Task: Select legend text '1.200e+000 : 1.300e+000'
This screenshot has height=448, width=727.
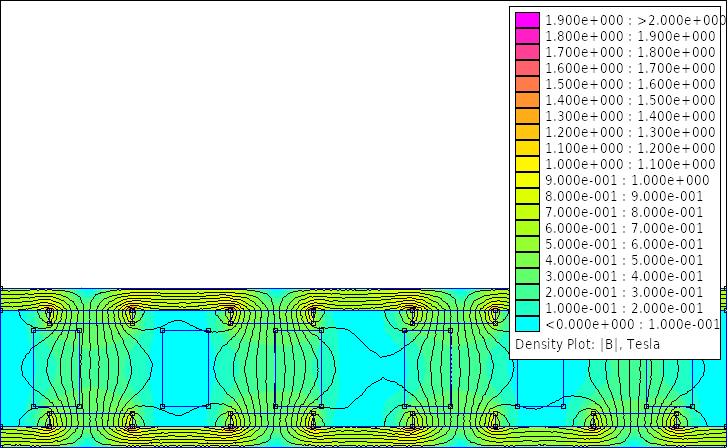Action: pyautogui.click(x=630, y=132)
